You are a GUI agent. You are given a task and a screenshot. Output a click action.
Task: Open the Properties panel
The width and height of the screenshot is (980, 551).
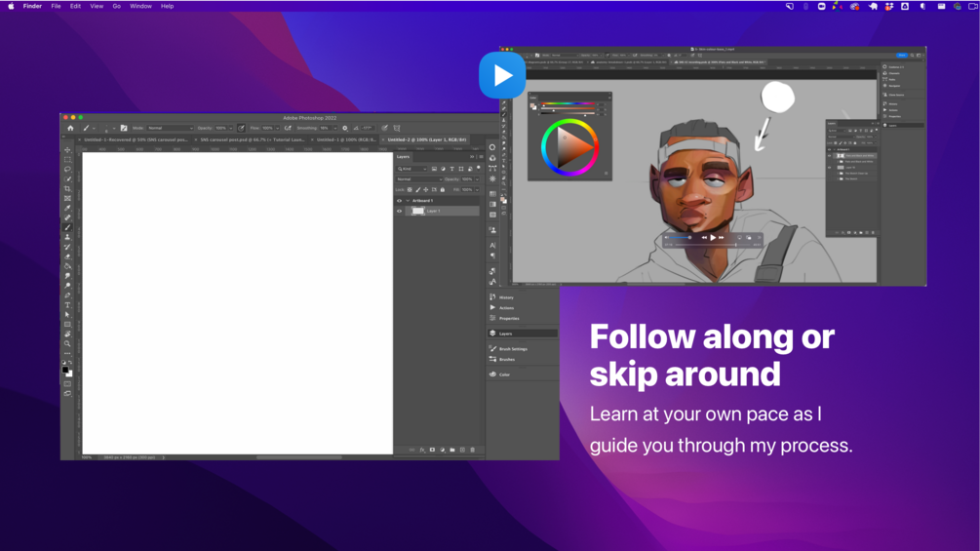(x=509, y=319)
